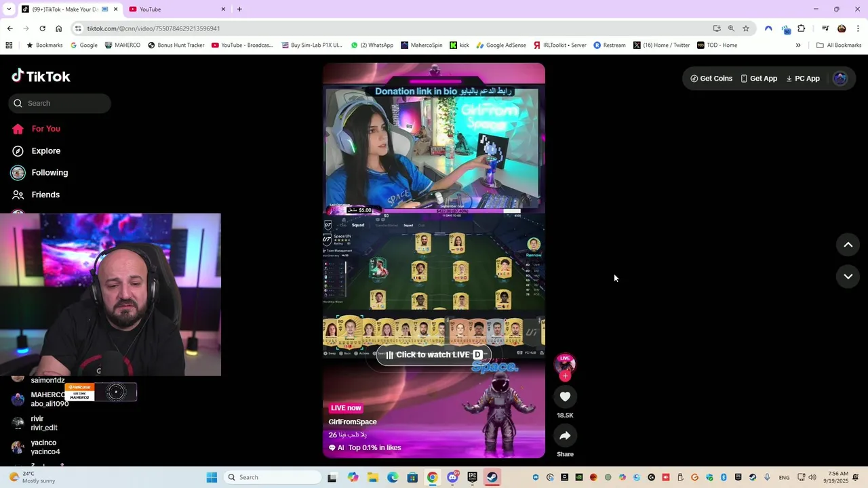Open zoom control in address bar

[731, 28]
